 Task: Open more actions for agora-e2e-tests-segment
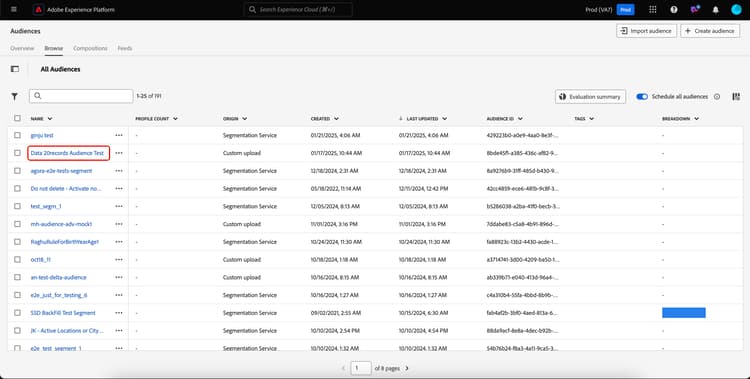tap(119, 171)
